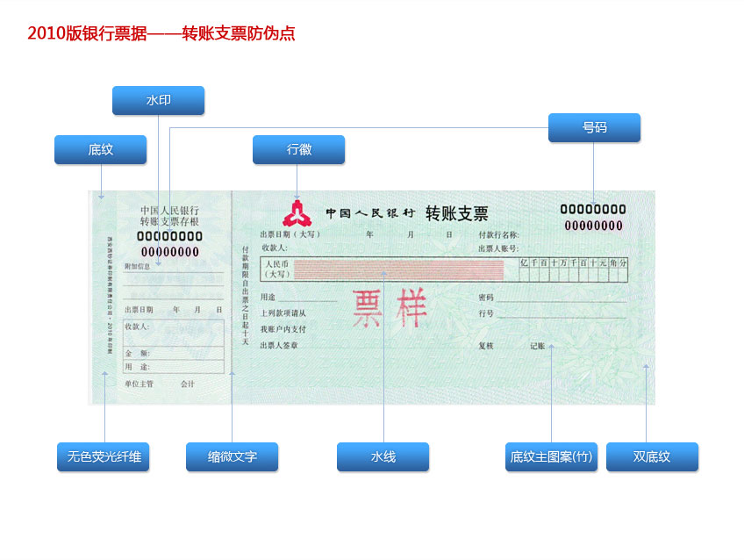Click the 用途 label on main cheque

(268, 297)
